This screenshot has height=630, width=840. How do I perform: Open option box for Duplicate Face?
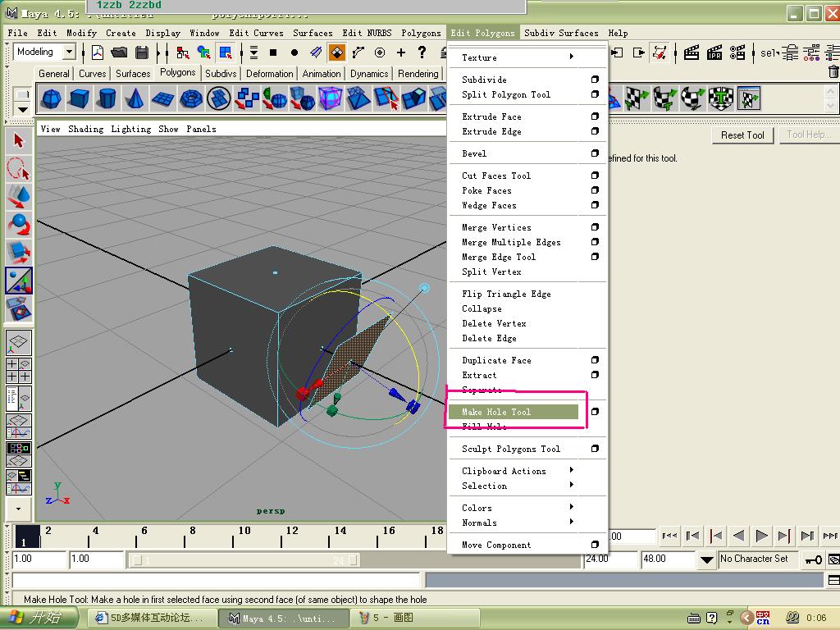coord(595,360)
